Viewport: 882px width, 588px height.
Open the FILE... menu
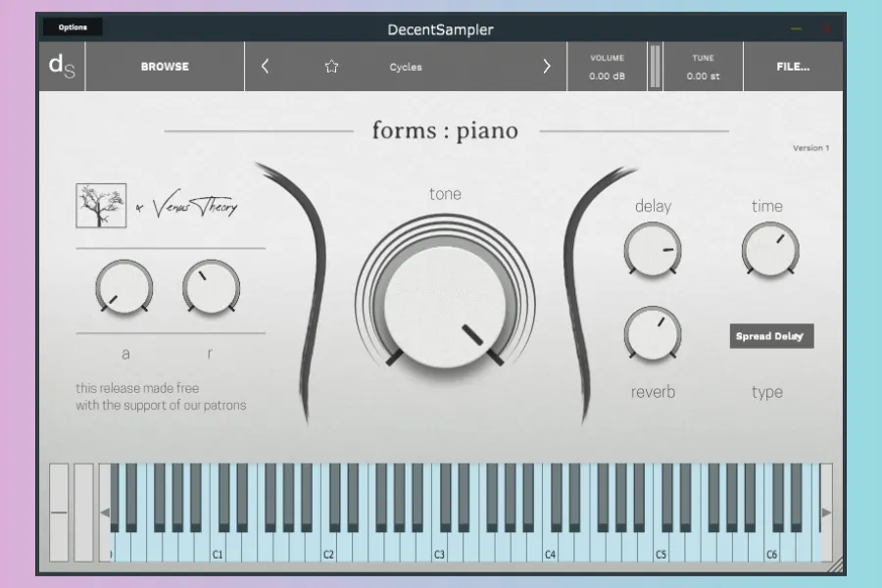coord(793,67)
